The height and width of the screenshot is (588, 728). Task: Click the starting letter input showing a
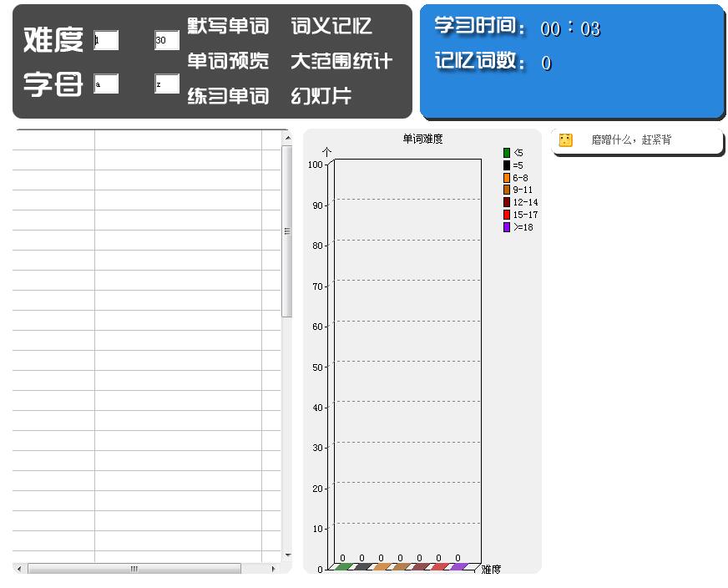pyautogui.click(x=106, y=84)
